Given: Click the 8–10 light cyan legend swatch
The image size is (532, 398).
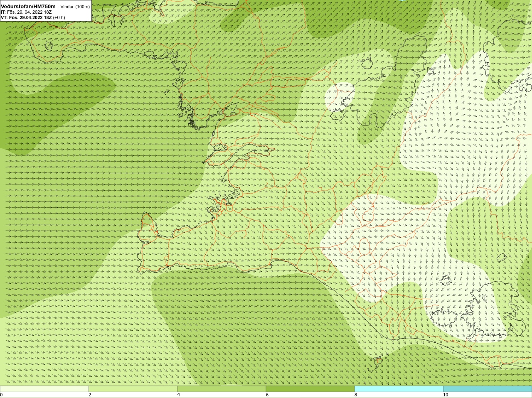Looking at the screenshot, I should click(399, 389).
